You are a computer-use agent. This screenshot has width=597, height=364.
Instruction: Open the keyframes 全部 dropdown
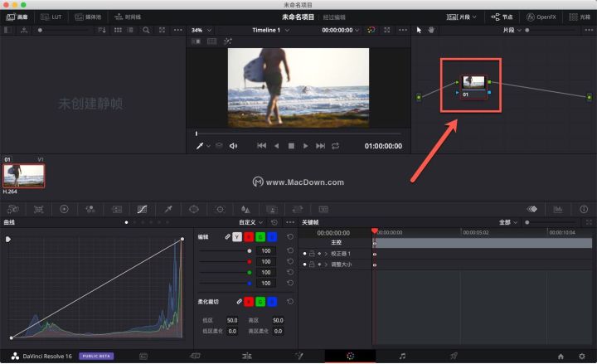[508, 222]
